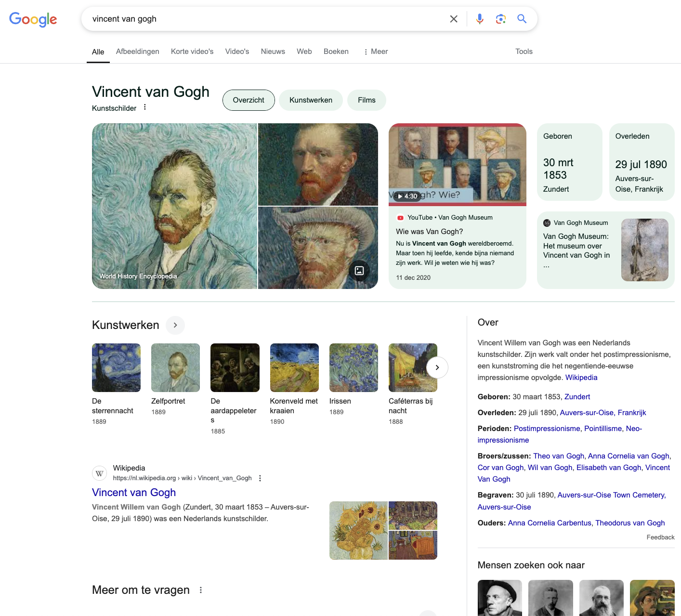Open options dots beside Wikipedia URL

point(260,478)
